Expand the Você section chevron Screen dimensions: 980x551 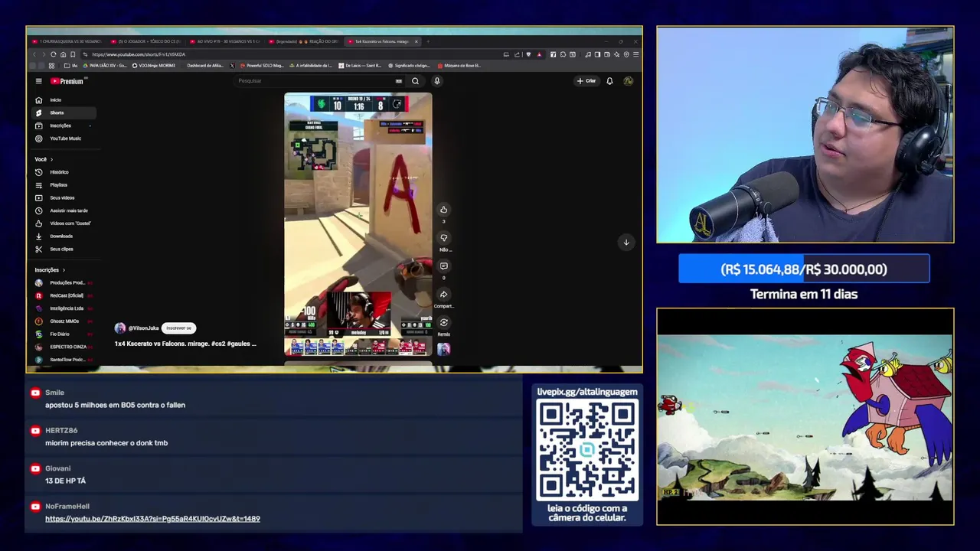coord(51,159)
